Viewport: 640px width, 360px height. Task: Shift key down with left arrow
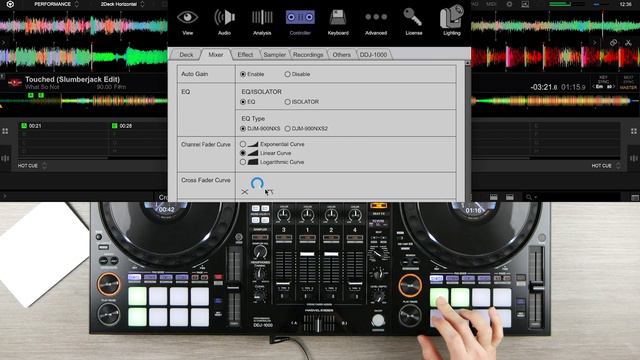tap(594, 87)
